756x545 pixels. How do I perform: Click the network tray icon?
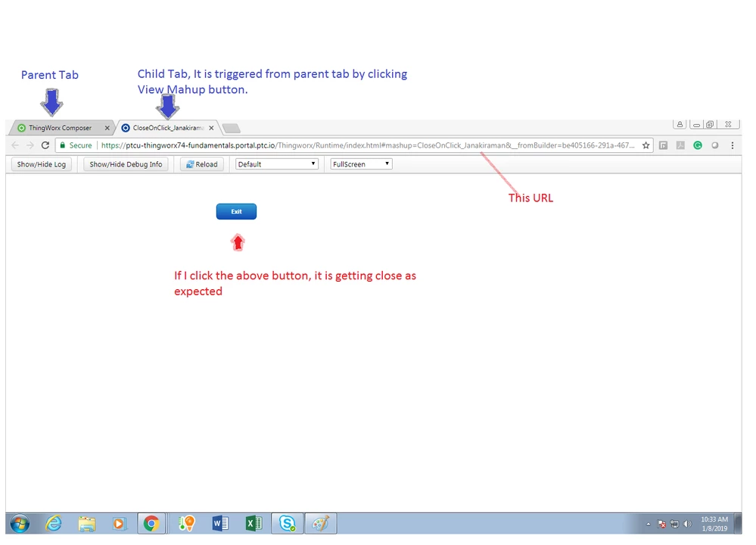click(674, 525)
